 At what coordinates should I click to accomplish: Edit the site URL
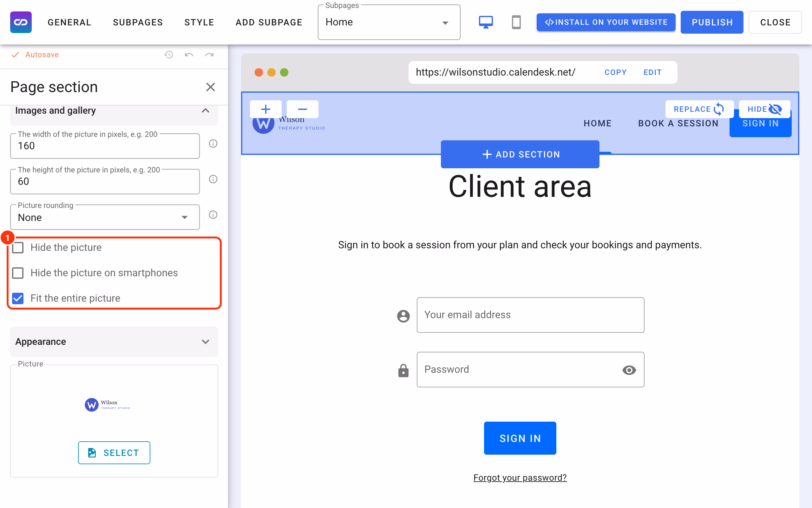click(x=652, y=72)
